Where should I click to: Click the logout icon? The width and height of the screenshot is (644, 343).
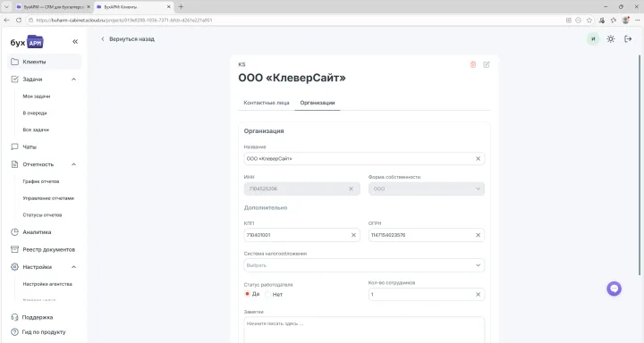(x=628, y=39)
